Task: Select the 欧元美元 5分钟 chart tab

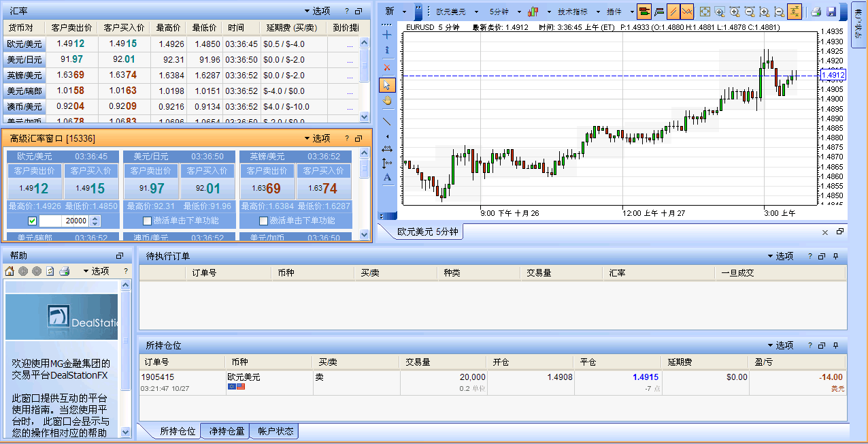Action: click(428, 232)
